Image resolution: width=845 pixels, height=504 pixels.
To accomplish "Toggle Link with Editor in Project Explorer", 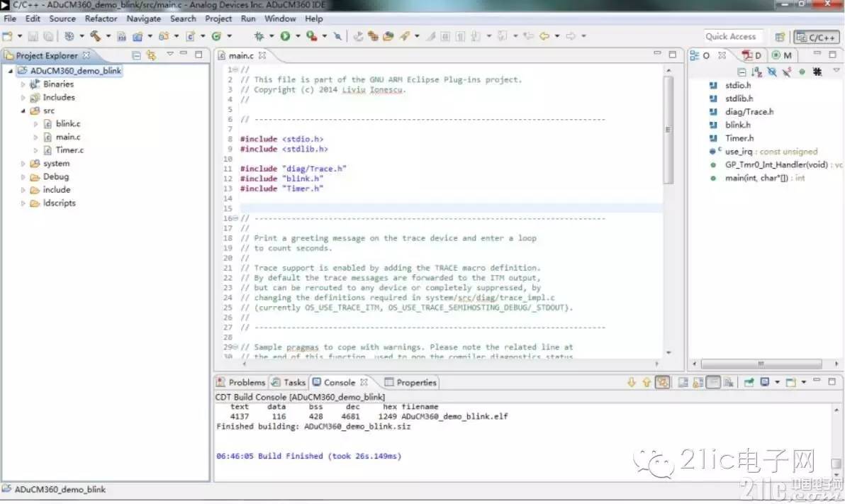I will (x=152, y=55).
